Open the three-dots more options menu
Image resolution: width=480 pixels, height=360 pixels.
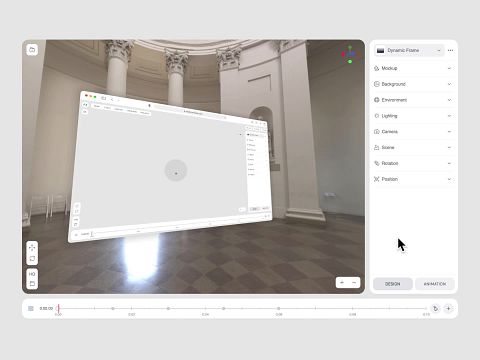click(x=450, y=50)
